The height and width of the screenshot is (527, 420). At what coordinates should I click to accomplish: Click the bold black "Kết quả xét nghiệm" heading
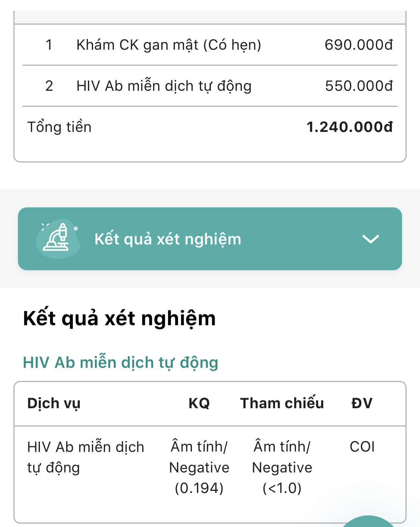(x=119, y=319)
